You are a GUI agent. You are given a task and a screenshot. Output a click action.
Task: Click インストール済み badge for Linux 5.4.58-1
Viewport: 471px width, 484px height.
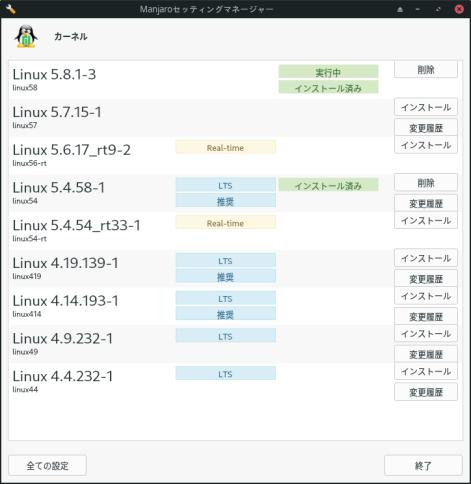(x=328, y=185)
